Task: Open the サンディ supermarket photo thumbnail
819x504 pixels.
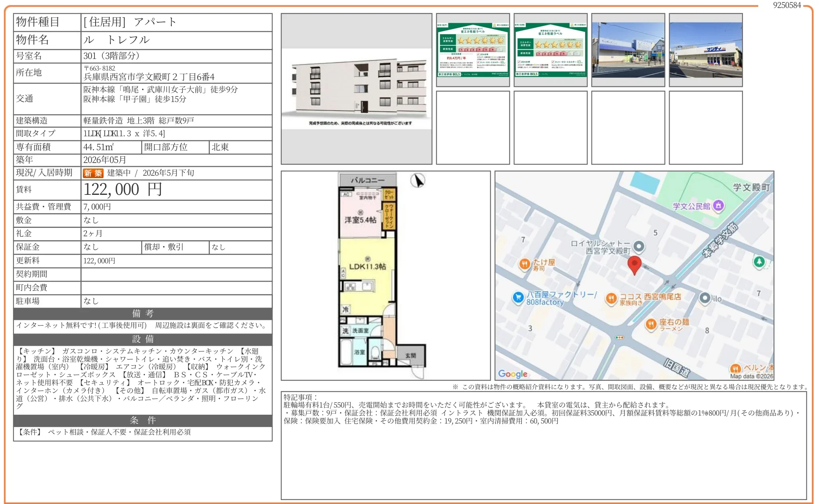Action: click(x=705, y=50)
